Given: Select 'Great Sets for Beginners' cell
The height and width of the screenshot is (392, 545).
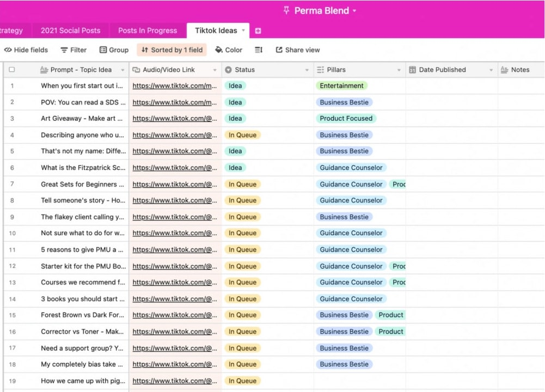Looking at the screenshot, I should pos(82,185).
